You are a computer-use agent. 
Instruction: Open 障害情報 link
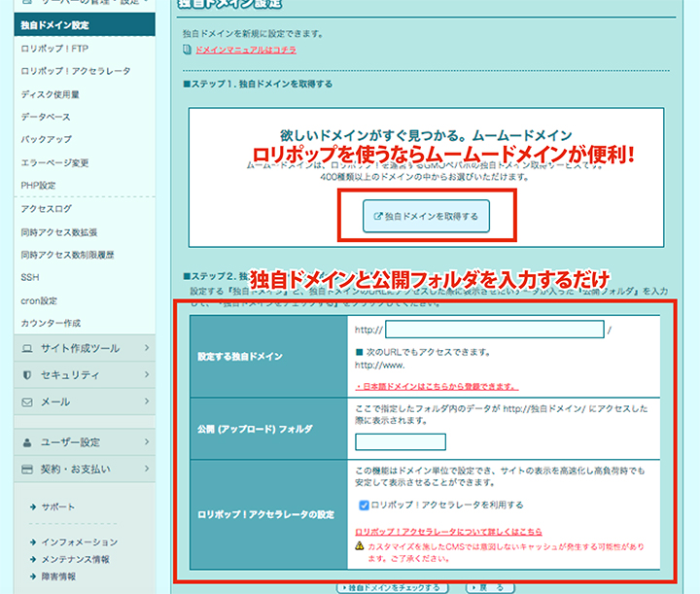point(58,577)
